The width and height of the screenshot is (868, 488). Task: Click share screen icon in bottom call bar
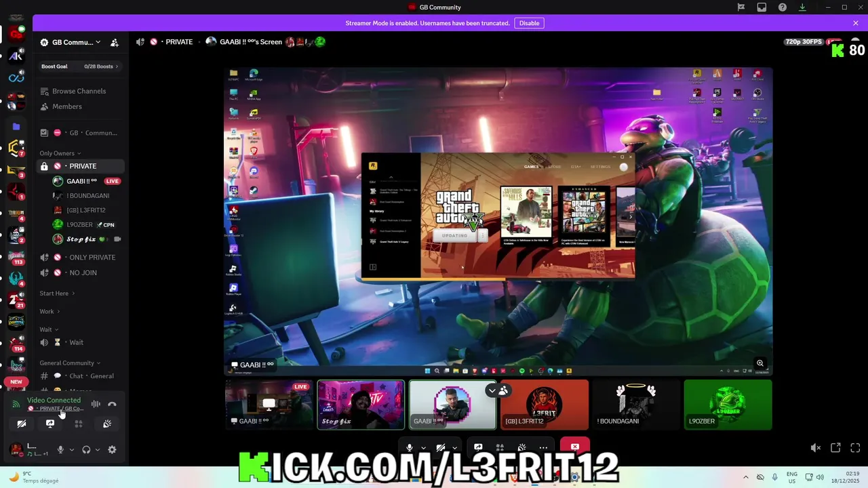(478, 447)
